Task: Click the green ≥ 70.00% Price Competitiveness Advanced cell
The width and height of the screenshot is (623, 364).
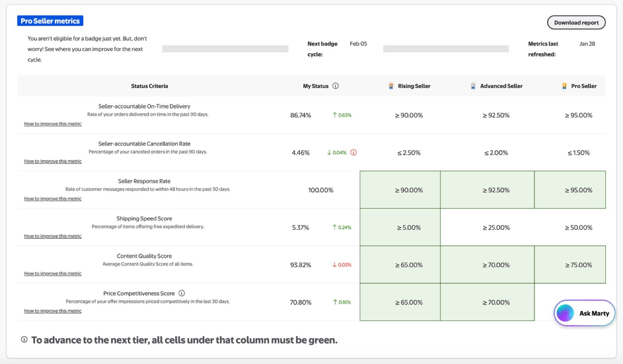Action: pyautogui.click(x=487, y=302)
